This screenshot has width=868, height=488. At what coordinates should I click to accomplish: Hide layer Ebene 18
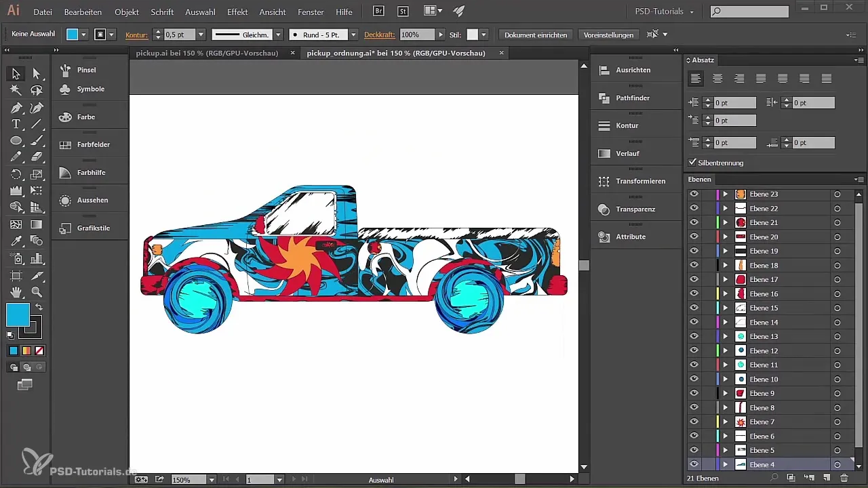pyautogui.click(x=694, y=265)
